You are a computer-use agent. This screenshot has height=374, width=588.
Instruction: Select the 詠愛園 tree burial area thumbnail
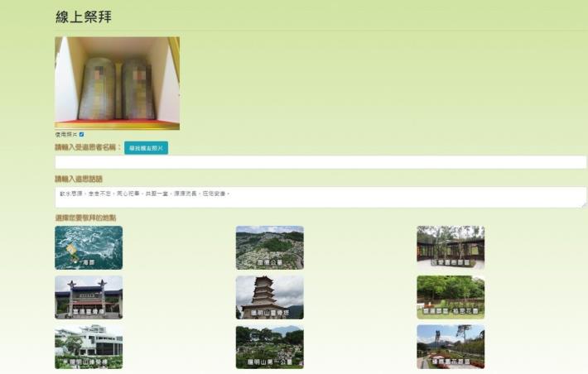450,247
